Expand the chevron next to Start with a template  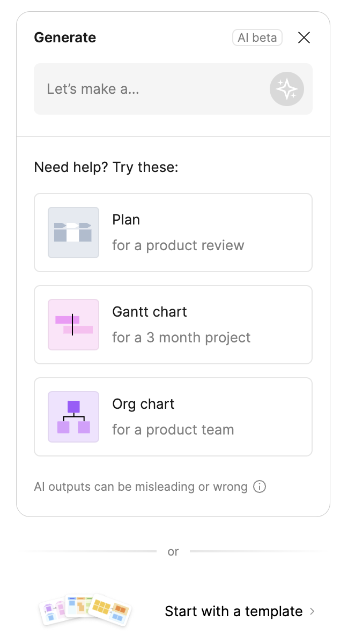[313, 611]
